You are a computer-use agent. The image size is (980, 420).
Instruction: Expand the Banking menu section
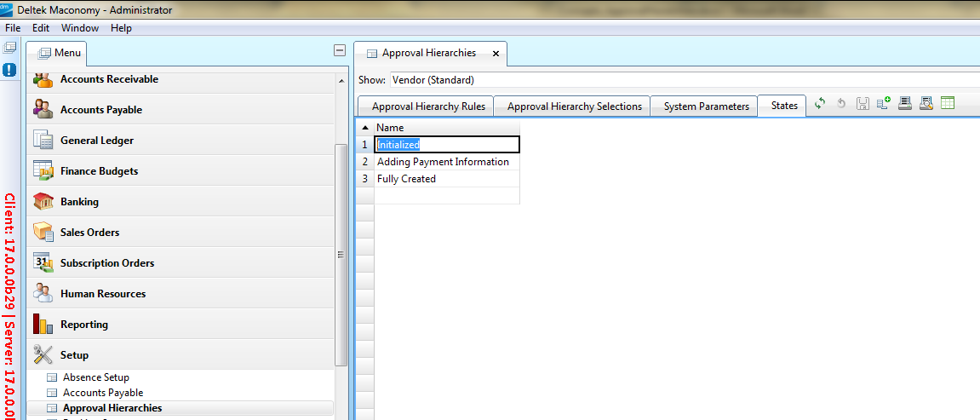pyautogui.click(x=79, y=202)
